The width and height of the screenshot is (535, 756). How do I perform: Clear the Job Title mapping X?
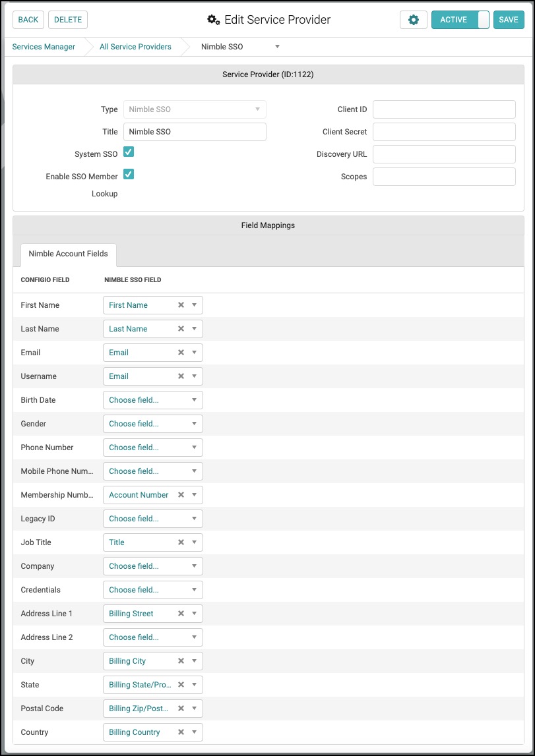click(x=181, y=542)
